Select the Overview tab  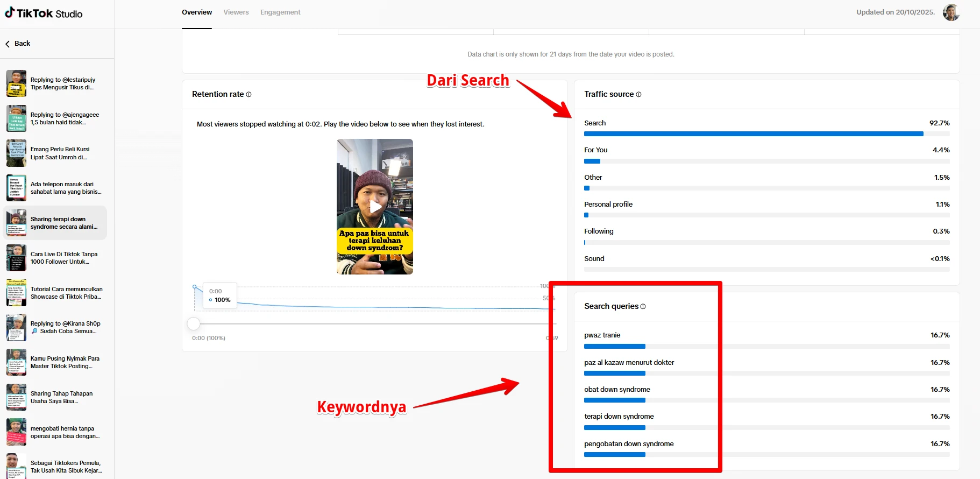(197, 12)
